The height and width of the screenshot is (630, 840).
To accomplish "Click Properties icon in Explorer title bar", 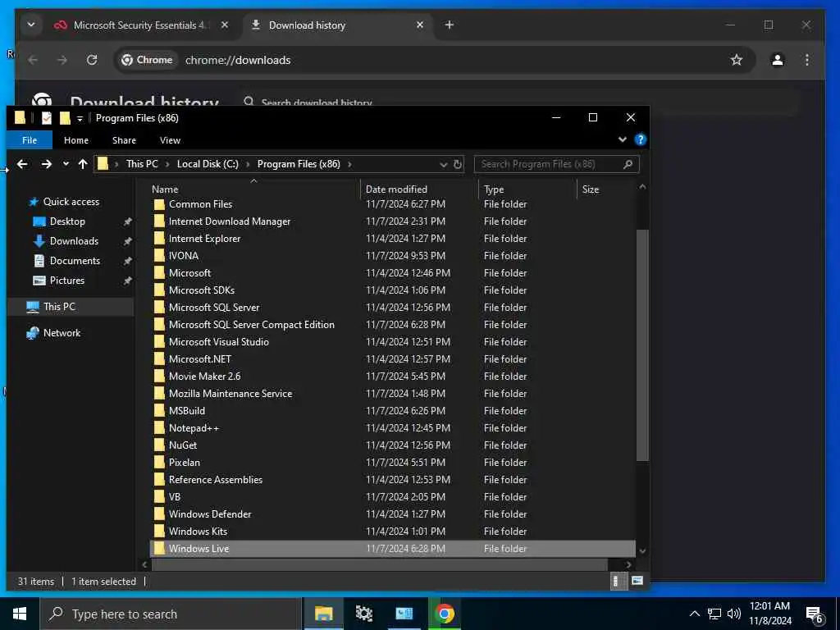I will pos(47,118).
